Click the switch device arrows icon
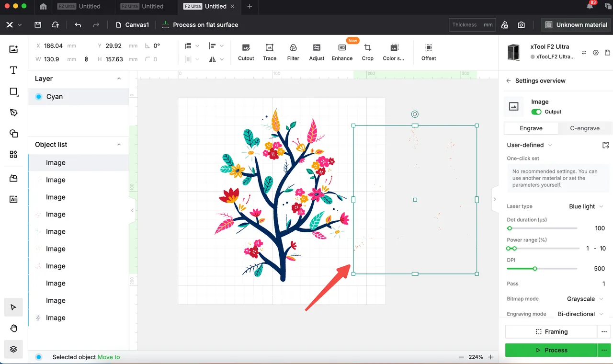Screen dimensions: 613x364 pos(584,53)
